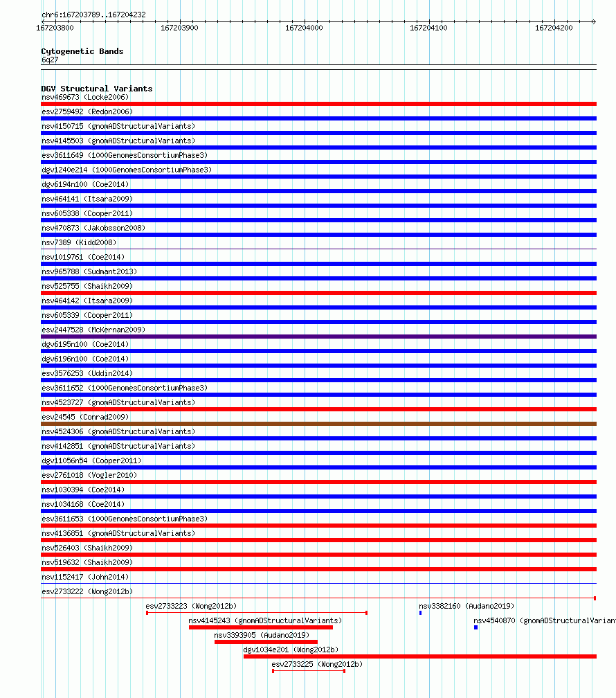
Task: Open nsv4145243 (gnomADStructuralVariants) entry
Action: (265, 620)
